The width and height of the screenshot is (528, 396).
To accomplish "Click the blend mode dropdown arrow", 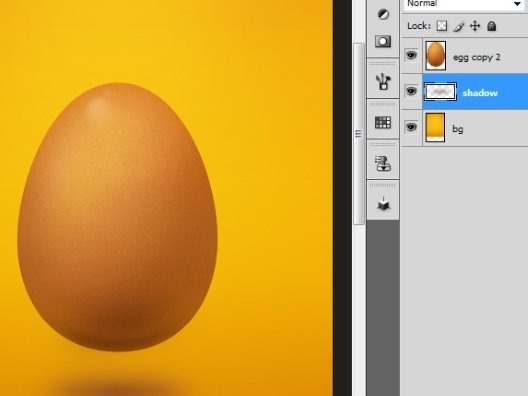I will click(x=517, y=4).
